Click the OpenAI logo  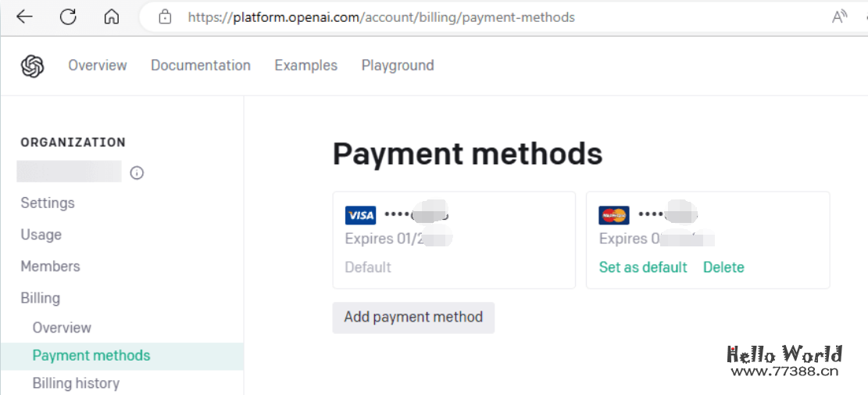[33, 66]
